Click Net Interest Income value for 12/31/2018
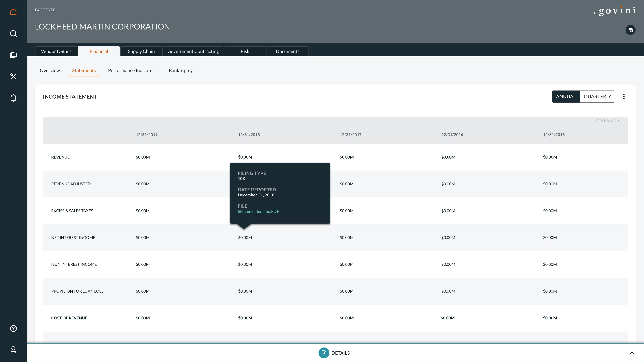Image resolution: width=644 pixels, height=362 pixels. click(x=245, y=237)
